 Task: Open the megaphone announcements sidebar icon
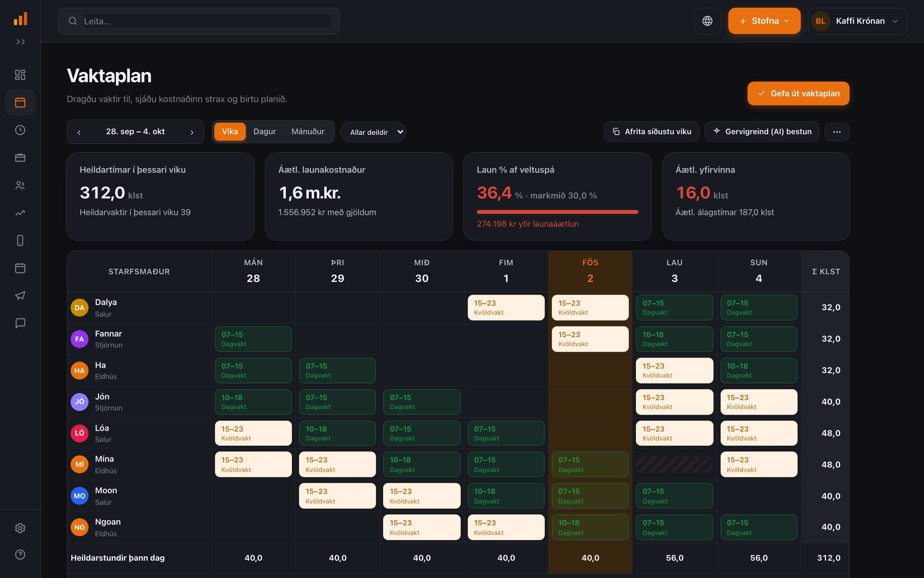tap(20, 295)
